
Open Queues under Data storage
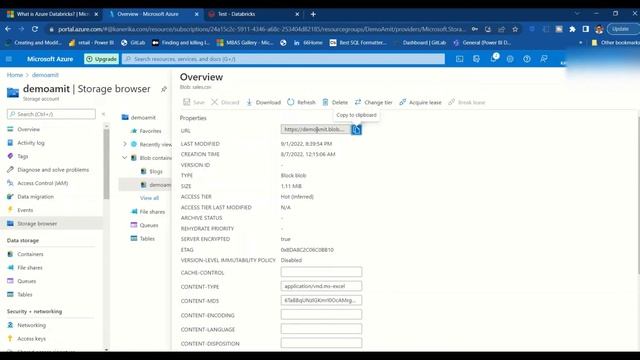(x=27, y=281)
